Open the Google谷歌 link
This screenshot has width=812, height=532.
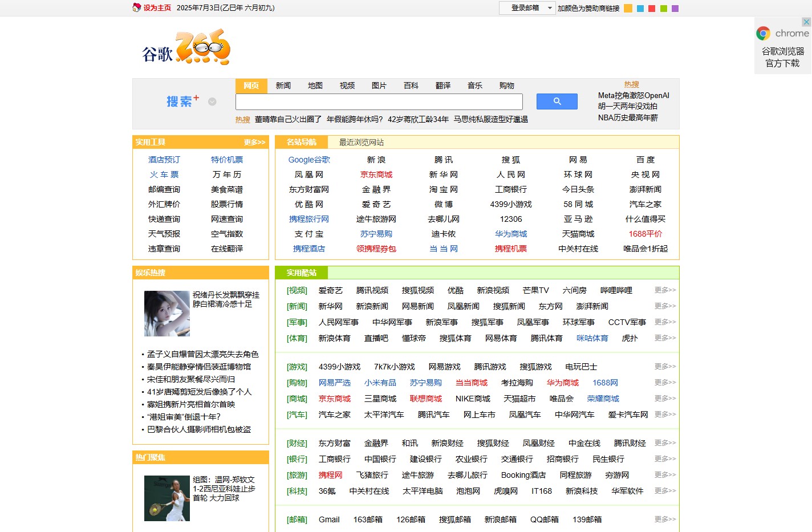309,160
